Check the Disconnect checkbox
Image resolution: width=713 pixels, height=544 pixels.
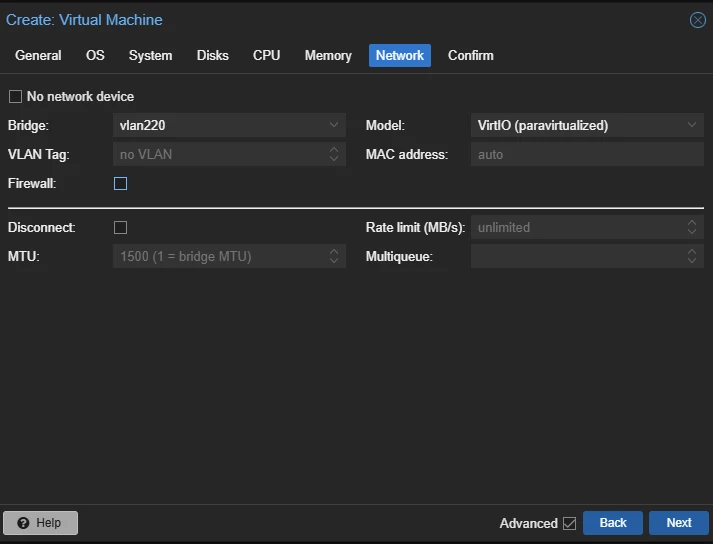pos(121,227)
